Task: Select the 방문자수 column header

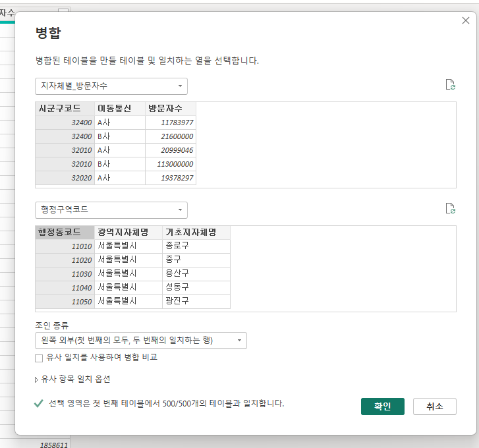Action: [171, 109]
